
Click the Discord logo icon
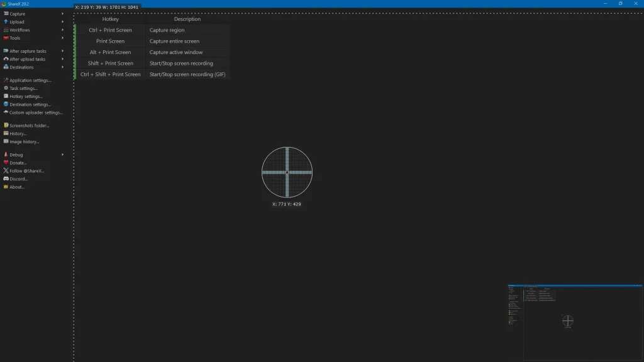click(6, 178)
